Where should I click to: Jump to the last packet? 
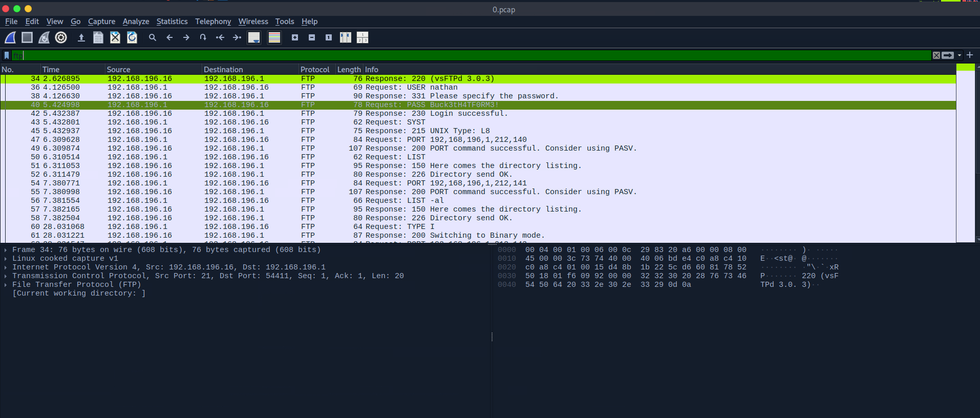(237, 37)
